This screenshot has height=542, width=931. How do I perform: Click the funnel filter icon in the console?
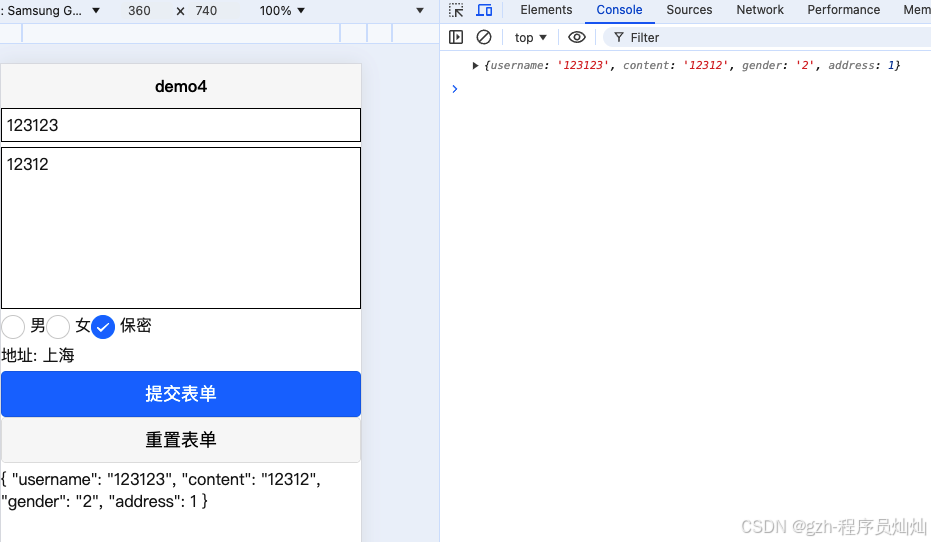tap(619, 37)
